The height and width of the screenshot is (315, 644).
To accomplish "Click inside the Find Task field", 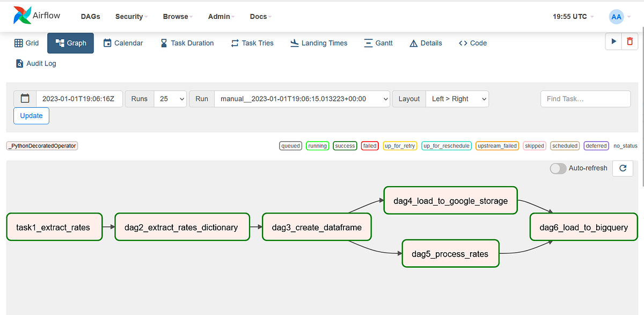I will [585, 99].
